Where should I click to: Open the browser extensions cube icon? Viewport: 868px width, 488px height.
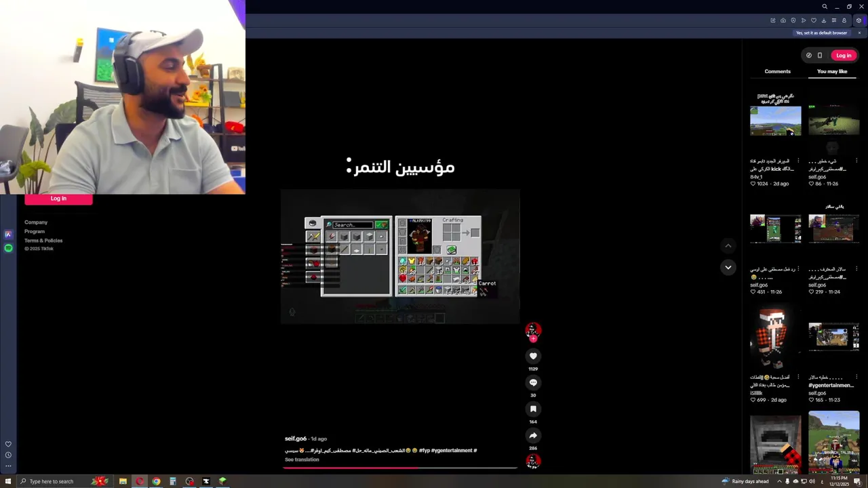pos(859,20)
